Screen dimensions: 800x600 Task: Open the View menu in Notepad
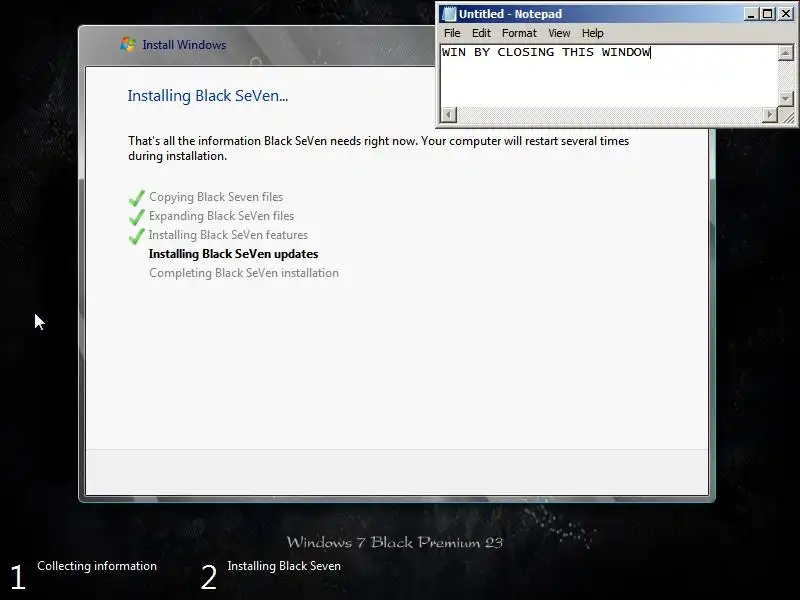559,33
